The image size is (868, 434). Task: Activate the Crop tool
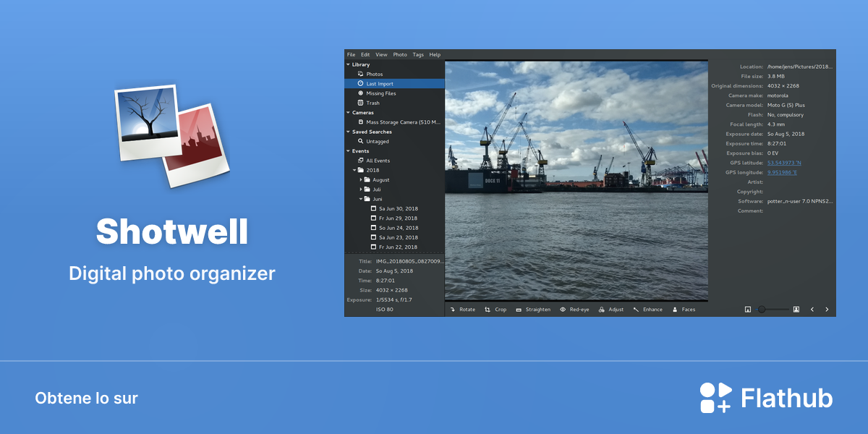[495, 310]
